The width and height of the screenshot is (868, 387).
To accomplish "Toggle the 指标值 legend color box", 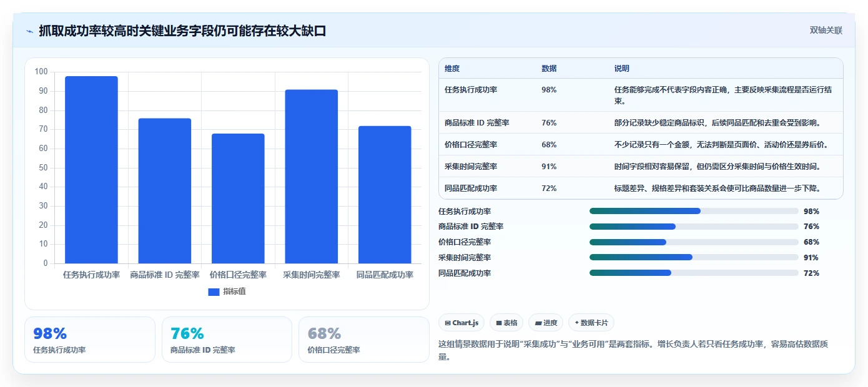I will tap(214, 291).
